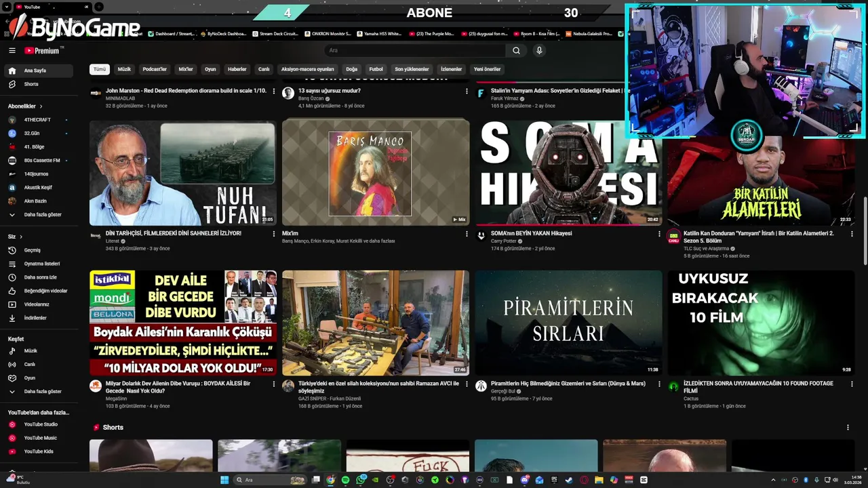Screen dimensions: 868x488
Task: Play the UYKUSUZ BIRAKACAK 10 FILM thumbnail
Action: pos(761,323)
